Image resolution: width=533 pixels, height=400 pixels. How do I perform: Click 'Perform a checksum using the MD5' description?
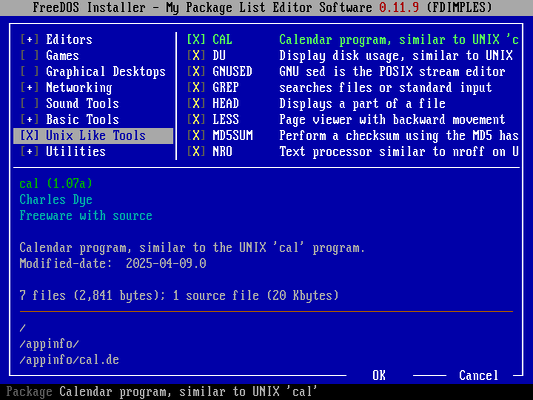[x=399, y=136]
